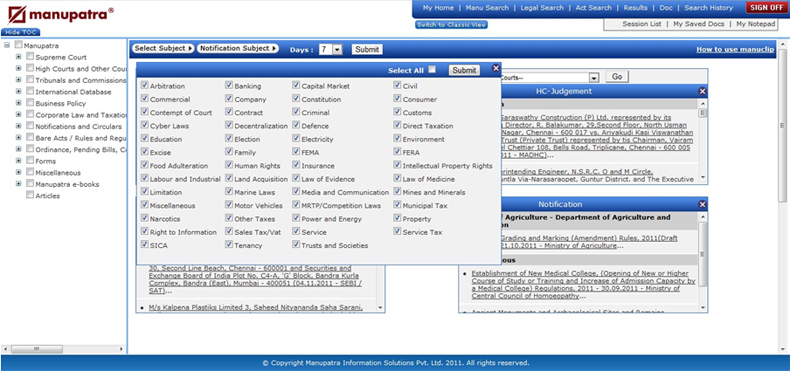790x371 pixels.
Task: Uncheck Intellectual Property Rights subject
Action: click(398, 165)
